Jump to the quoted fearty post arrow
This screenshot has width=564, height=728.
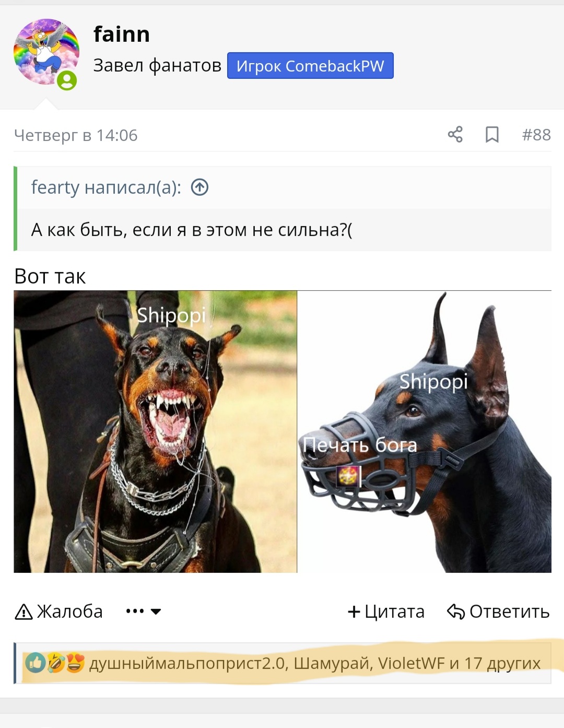click(199, 187)
